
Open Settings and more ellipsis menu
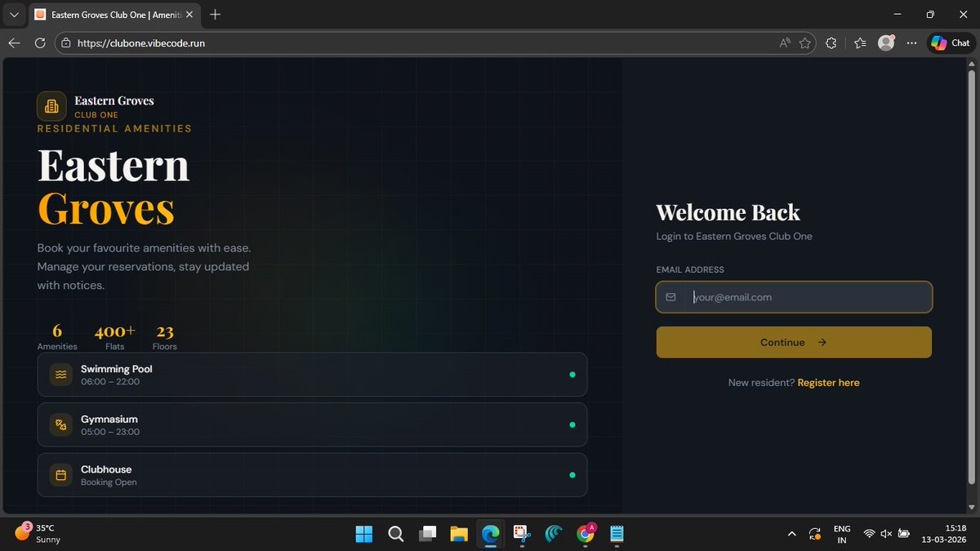click(912, 43)
